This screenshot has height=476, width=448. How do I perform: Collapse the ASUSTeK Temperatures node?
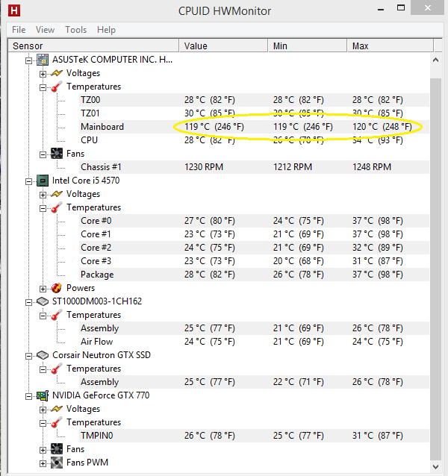tap(43, 88)
